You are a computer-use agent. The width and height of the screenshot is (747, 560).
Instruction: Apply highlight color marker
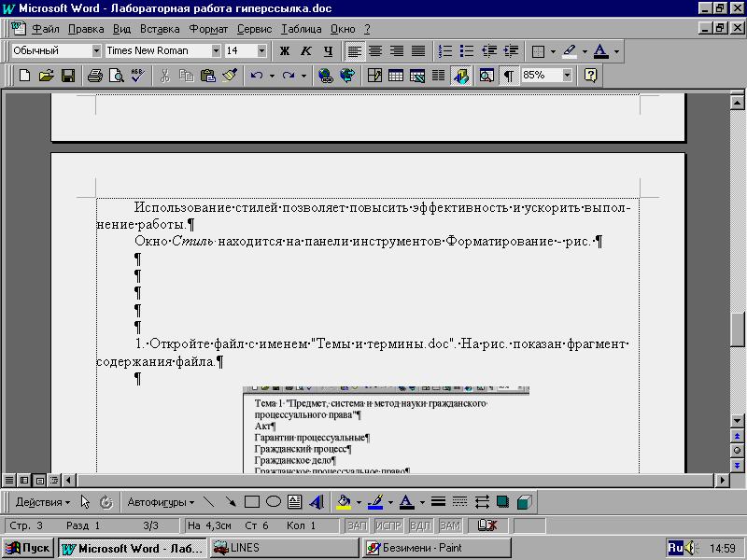[x=570, y=51]
